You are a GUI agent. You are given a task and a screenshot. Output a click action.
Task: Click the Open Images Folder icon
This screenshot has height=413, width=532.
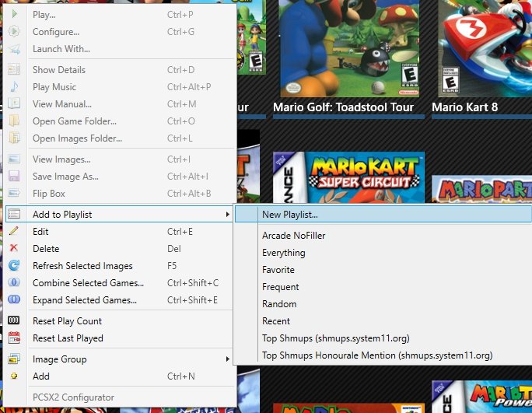(x=14, y=138)
